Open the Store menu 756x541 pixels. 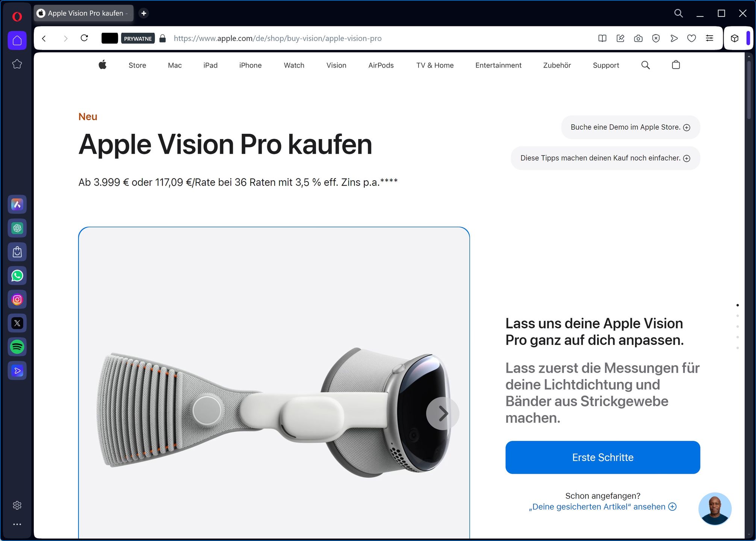pyautogui.click(x=137, y=65)
